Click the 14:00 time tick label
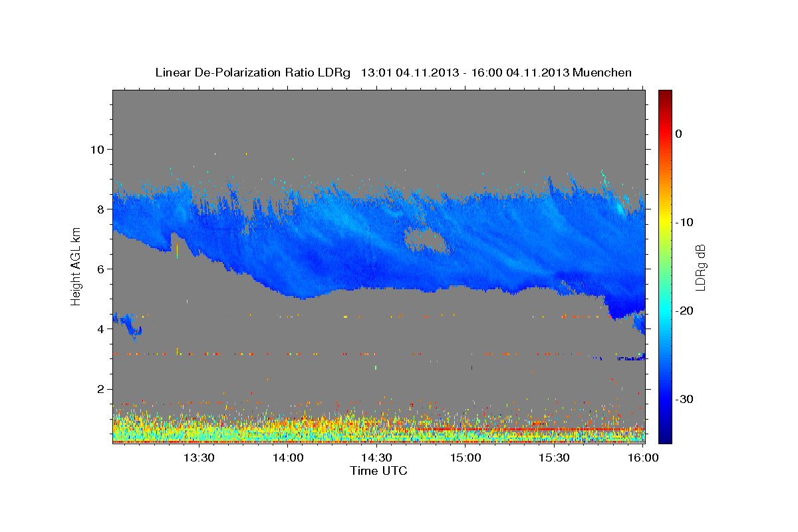The width and height of the screenshot is (798, 532). tap(288, 458)
